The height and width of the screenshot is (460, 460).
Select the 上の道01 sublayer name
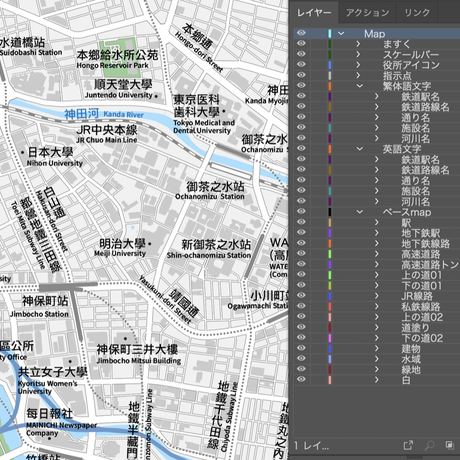click(422, 275)
